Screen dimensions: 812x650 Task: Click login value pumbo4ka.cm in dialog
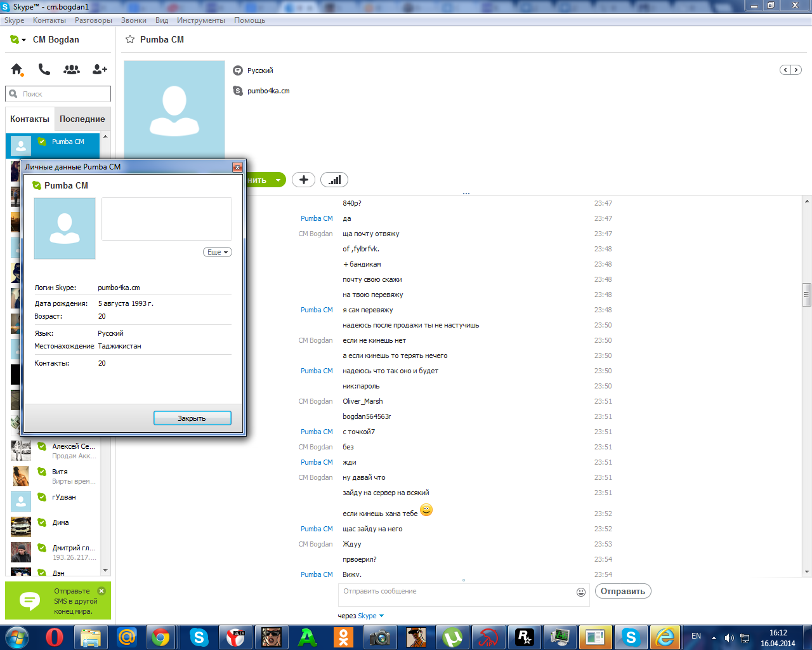[x=119, y=288]
